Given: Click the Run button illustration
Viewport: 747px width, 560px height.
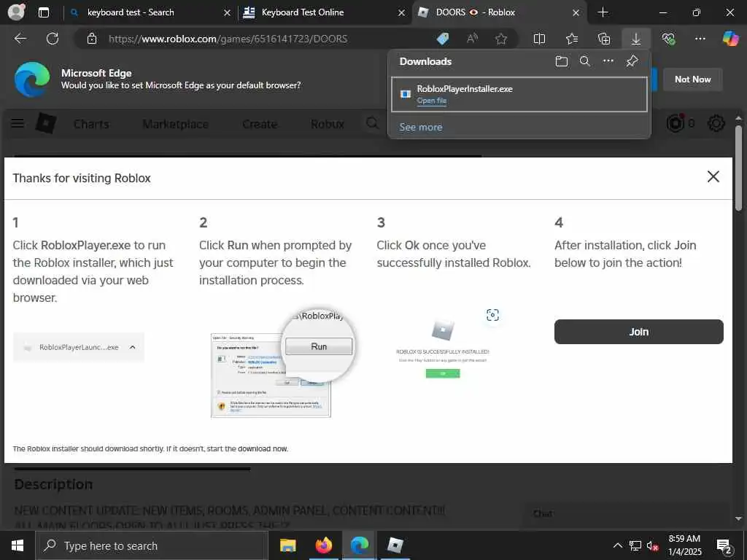Looking at the screenshot, I should pyautogui.click(x=319, y=346).
